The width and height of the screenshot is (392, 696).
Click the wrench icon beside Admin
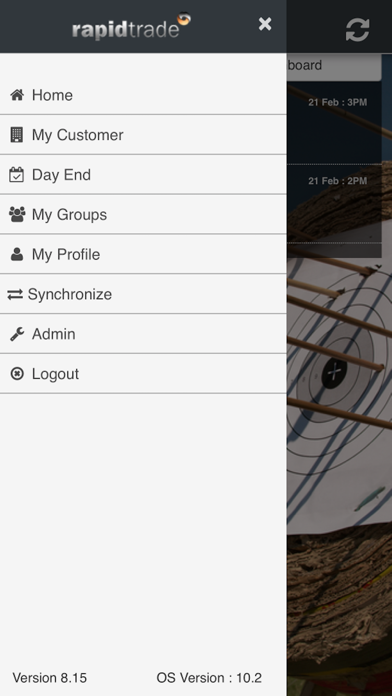click(x=17, y=334)
